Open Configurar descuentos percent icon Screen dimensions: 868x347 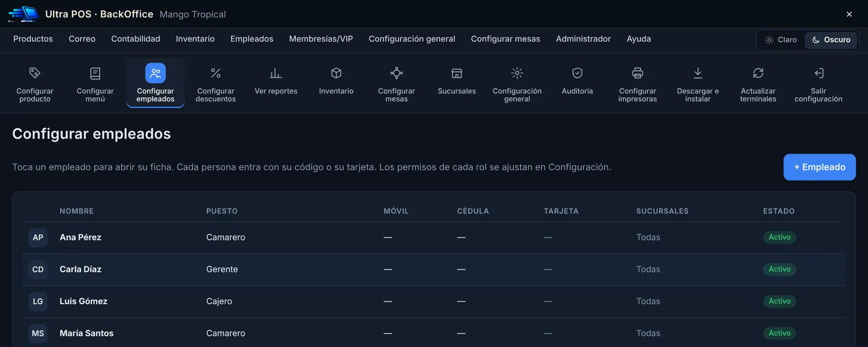[x=215, y=73]
